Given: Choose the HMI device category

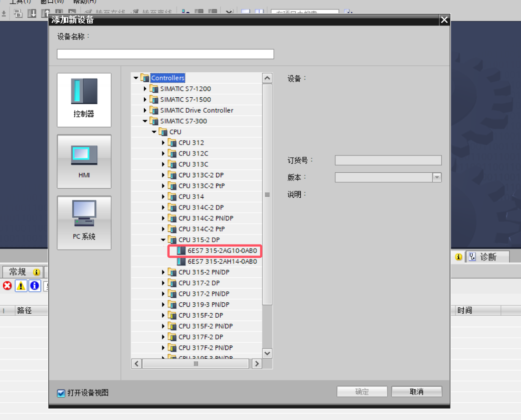Looking at the screenshot, I should tap(84, 161).
